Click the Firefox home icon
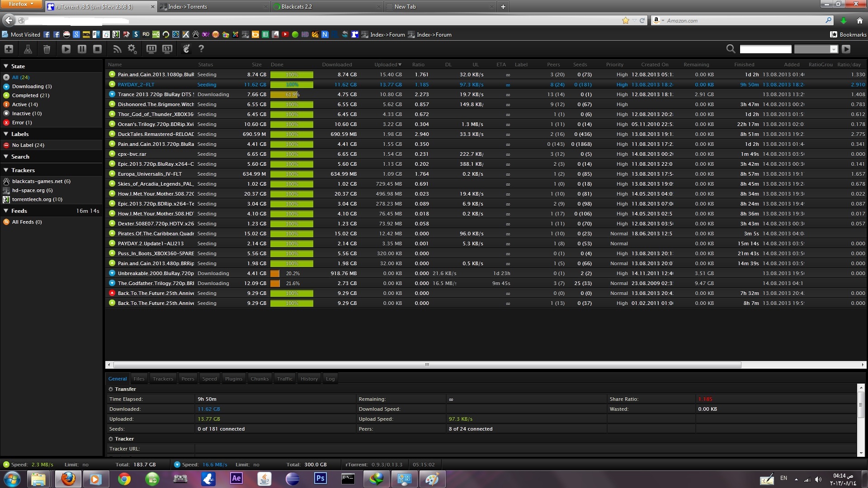Screen dimensions: 868x488 tap(859, 20)
